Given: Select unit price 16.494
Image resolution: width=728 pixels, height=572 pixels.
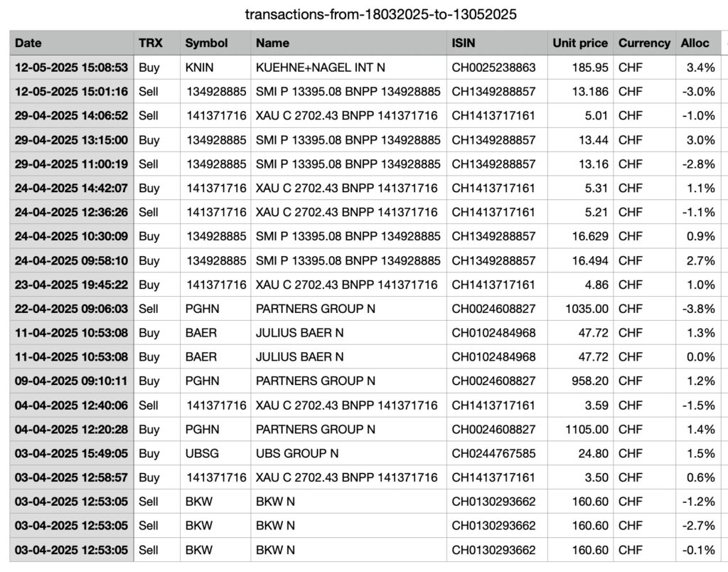Looking at the screenshot, I should [x=580, y=260].
